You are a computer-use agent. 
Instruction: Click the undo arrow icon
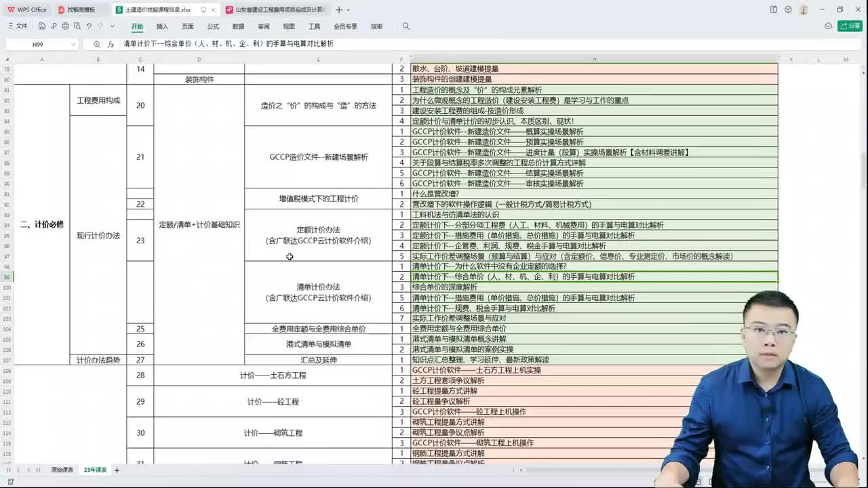click(x=89, y=26)
